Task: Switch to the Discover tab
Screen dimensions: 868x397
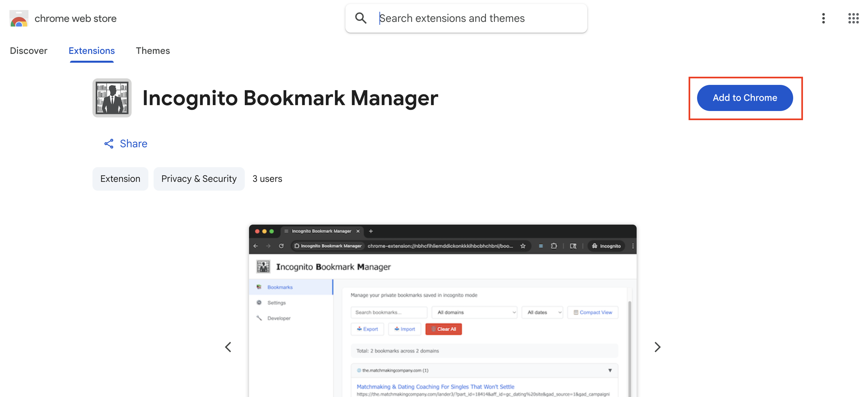Action: coord(29,51)
